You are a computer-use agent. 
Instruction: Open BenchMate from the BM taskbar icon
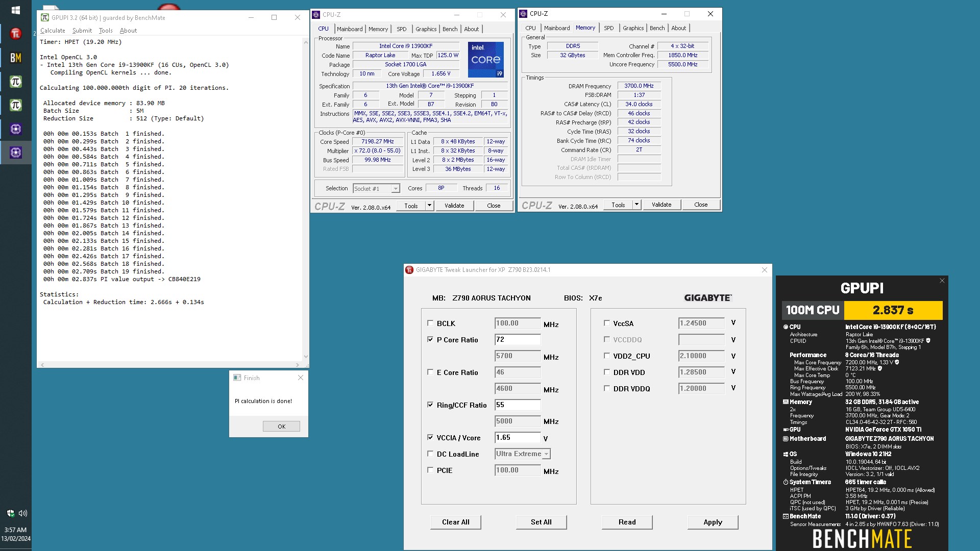16,58
